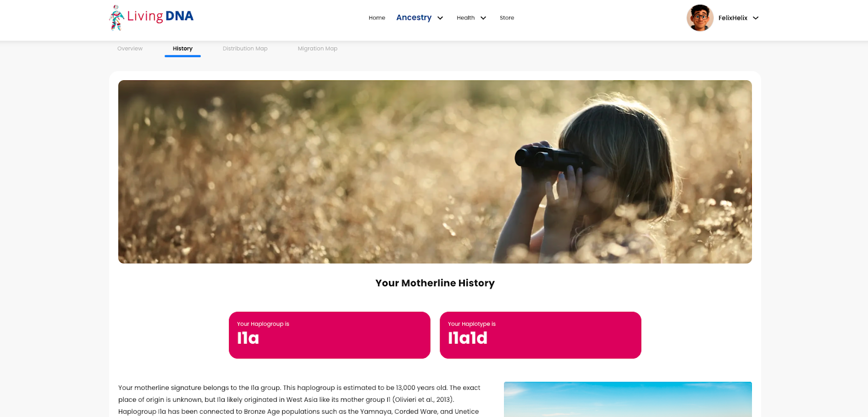Select the Health nav label

(465, 18)
